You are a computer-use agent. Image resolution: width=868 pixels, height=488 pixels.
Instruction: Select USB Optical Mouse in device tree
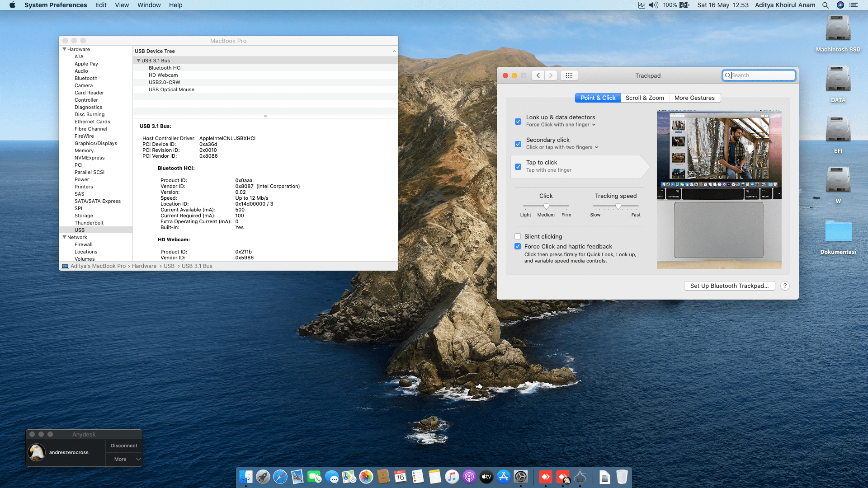(x=265, y=89)
